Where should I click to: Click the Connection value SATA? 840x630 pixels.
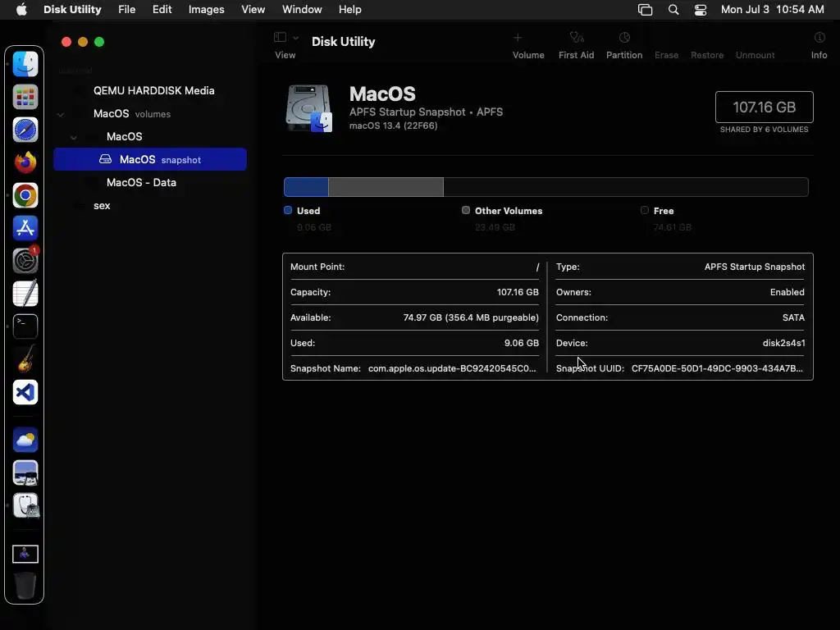pyautogui.click(x=793, y=317)
